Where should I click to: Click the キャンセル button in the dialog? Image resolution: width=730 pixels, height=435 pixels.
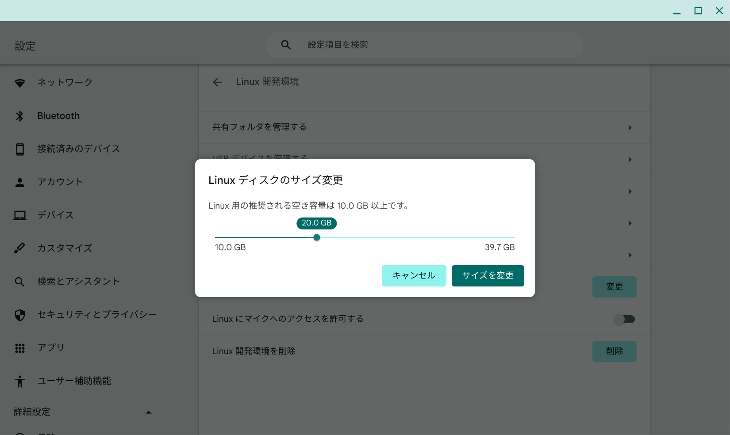click(414, 276)
